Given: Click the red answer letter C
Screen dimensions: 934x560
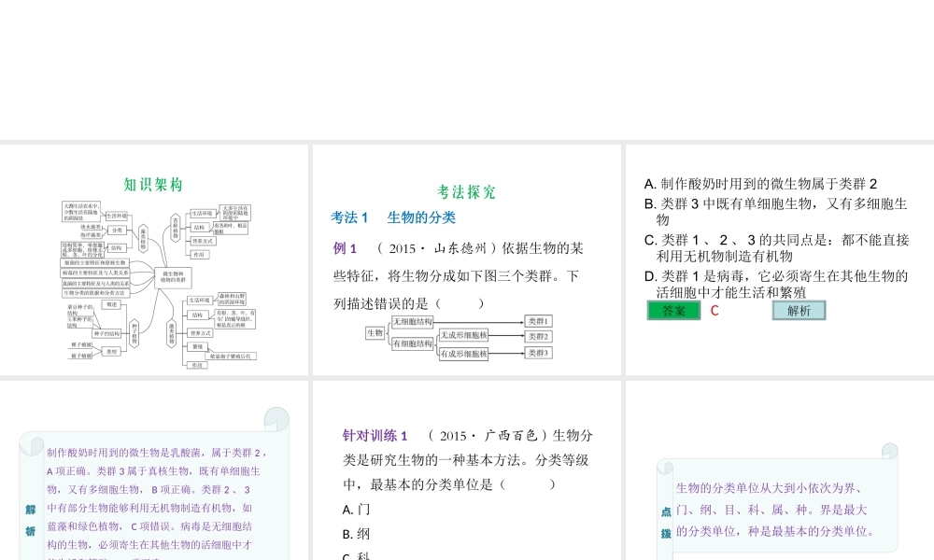Looking at the screenshot, I should [715, 311].
